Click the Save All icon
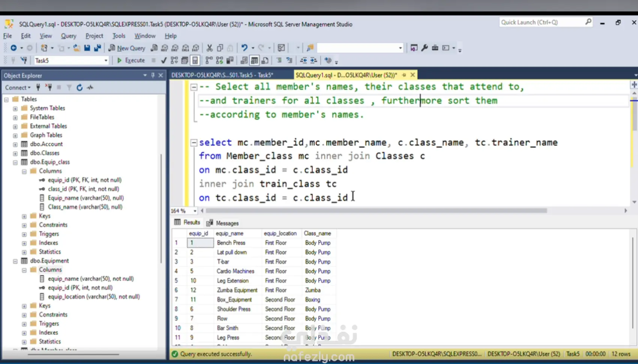The image size is (638, 364). coord(98,48)
